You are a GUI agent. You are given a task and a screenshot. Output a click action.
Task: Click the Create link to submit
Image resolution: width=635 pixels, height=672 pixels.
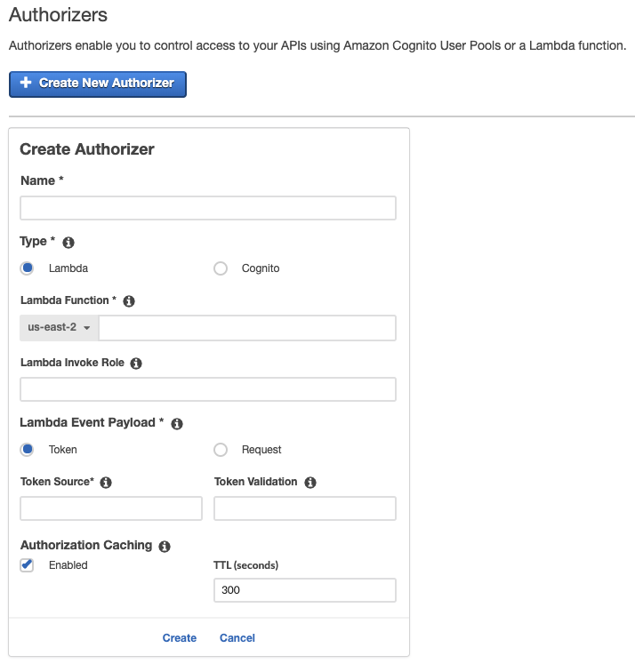pyautogui.click(x=180, y=638)
